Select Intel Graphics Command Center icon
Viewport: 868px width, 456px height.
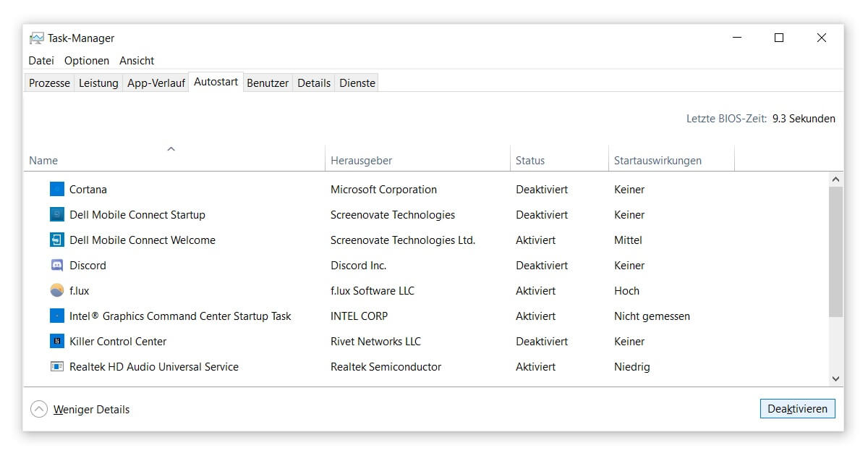coord(57,316)
